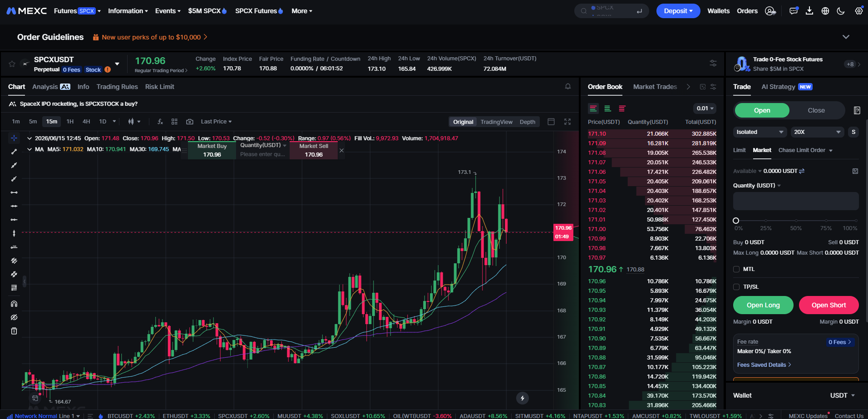Click the chart alert bell icon
Screen dimensions: 868x419
568,86
